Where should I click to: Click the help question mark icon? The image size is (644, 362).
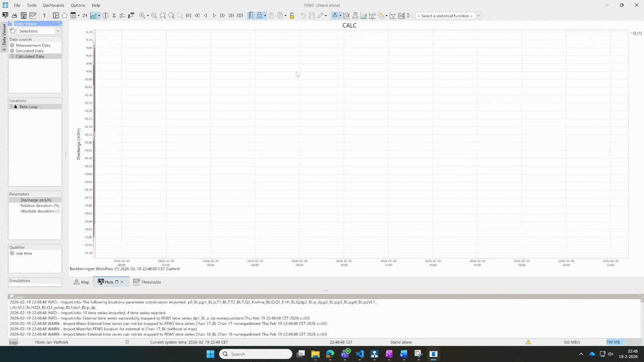click(x=44, y=16)
